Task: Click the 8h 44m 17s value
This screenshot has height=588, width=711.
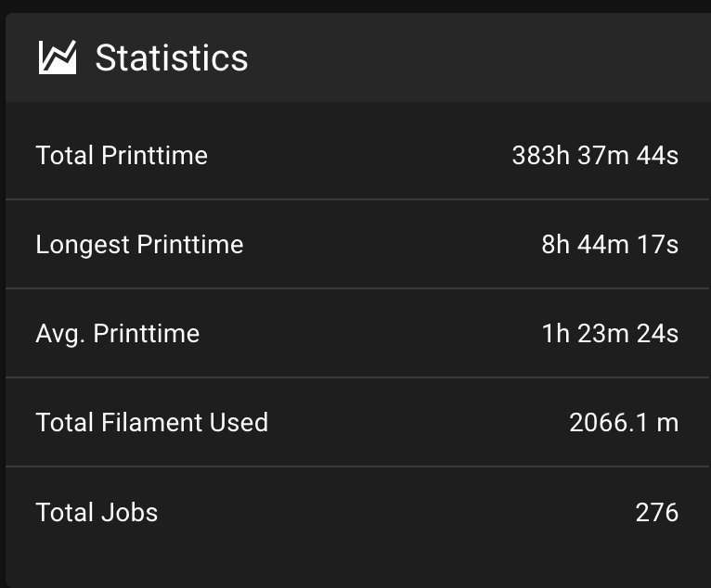Action: 610,245
